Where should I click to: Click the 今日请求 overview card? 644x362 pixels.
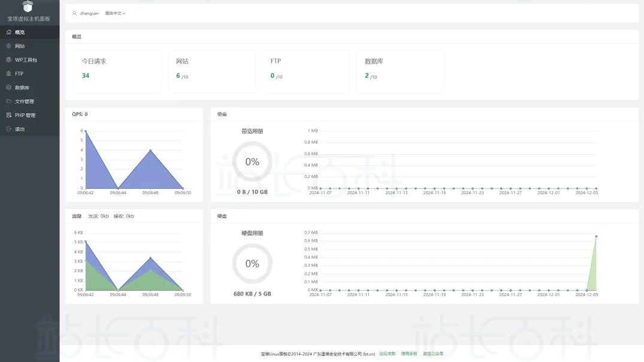click(113, 71)
